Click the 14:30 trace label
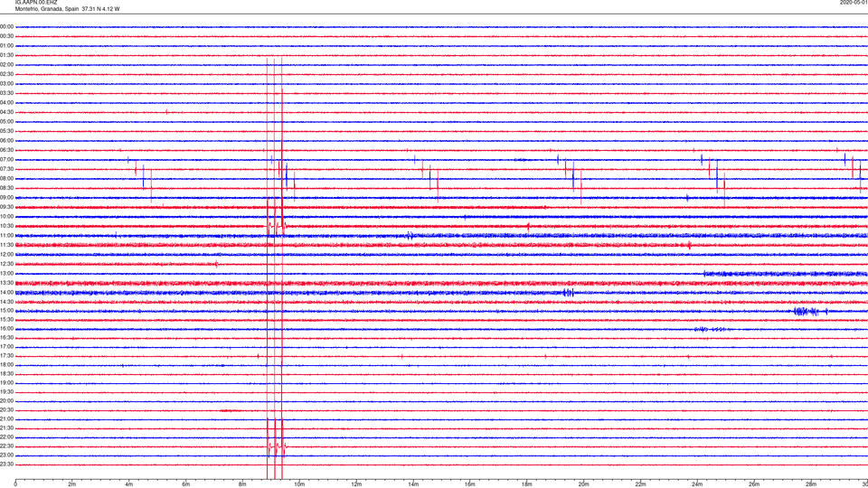The height and width of the screenshot is (488, 868). pos(6,302)
